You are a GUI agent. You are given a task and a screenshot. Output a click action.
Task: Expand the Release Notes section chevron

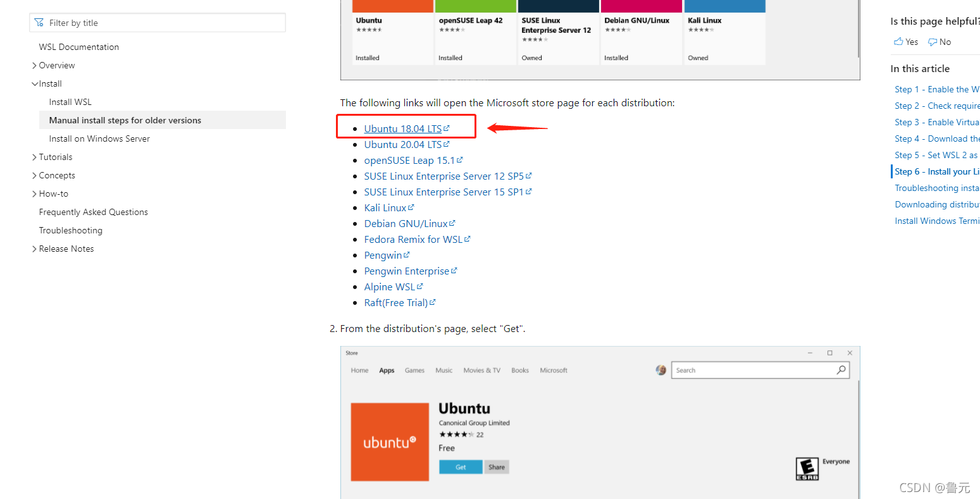(x=34, y=249)
